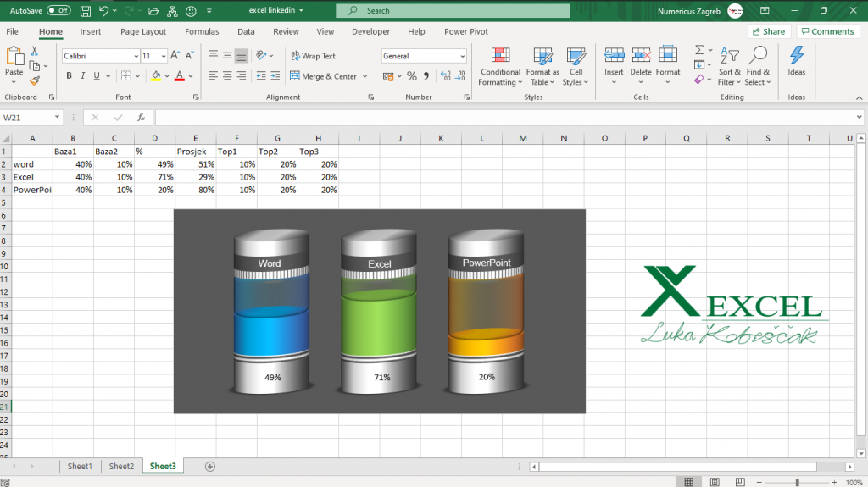Click the Insert Function fx icon

[142, 118]
